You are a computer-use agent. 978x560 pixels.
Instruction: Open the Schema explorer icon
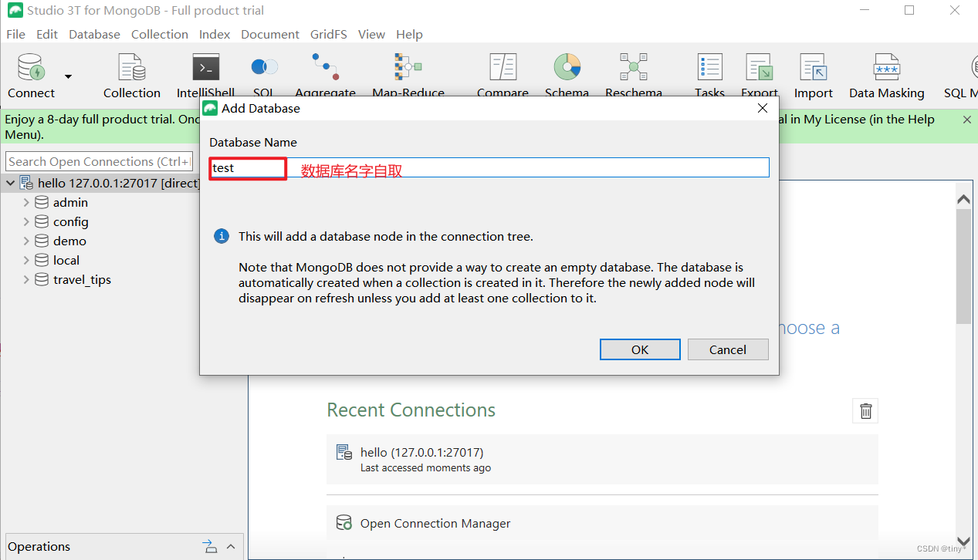(567, 68)
